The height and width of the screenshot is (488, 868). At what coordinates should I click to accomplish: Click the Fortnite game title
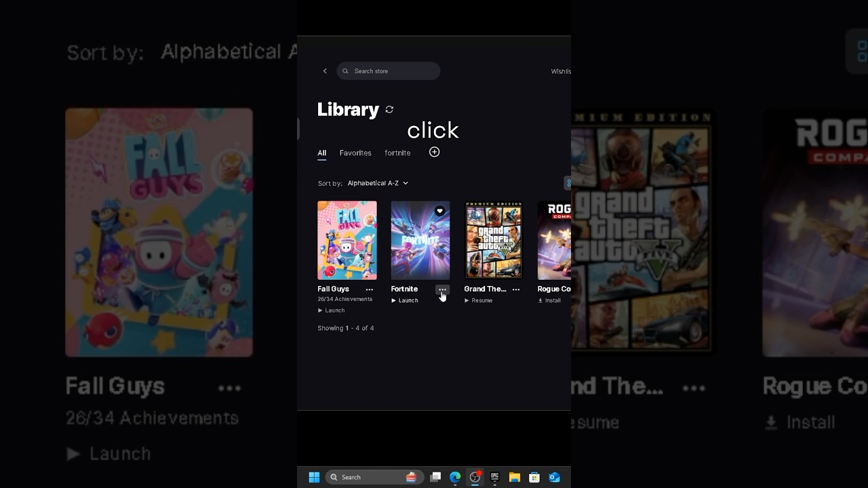(x=404, y=289)
